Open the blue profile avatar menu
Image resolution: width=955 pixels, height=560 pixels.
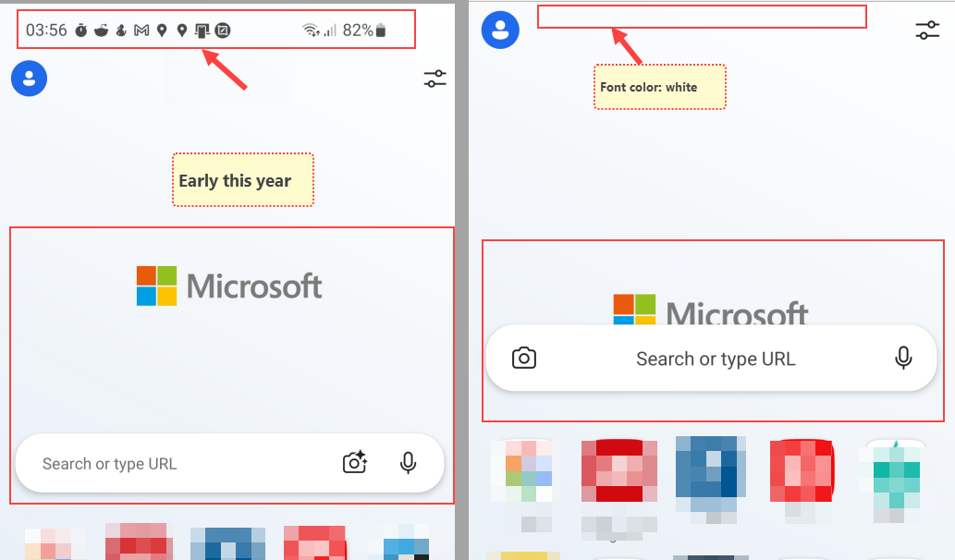29,79
